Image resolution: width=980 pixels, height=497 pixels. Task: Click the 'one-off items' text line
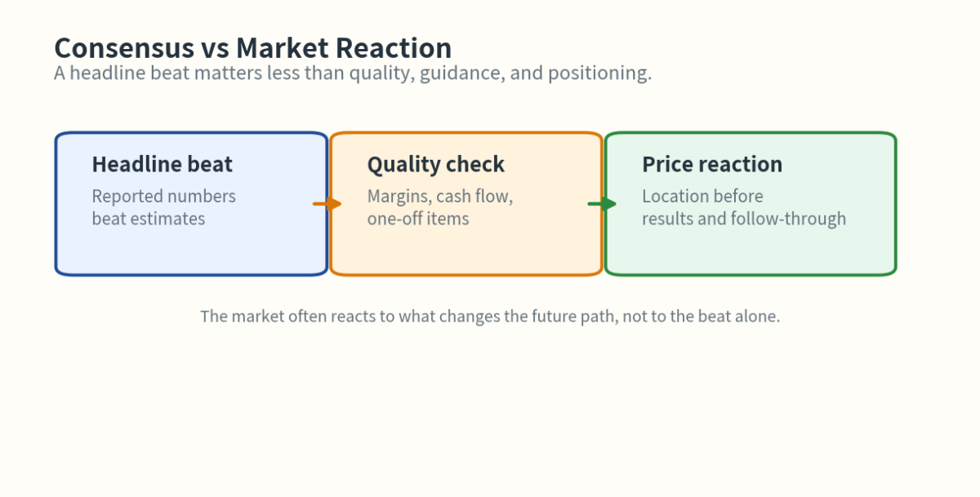point(417,219)
